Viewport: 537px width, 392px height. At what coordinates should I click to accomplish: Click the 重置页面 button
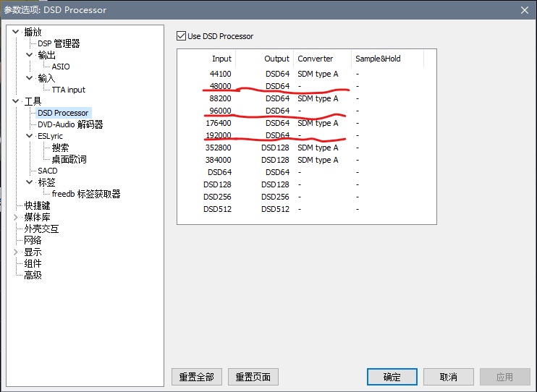(253, 377)
